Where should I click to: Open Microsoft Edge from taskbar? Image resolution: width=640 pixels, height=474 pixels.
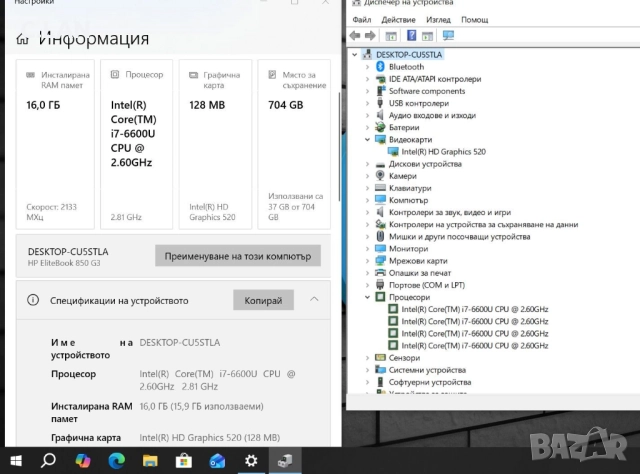tap(116, 461)
